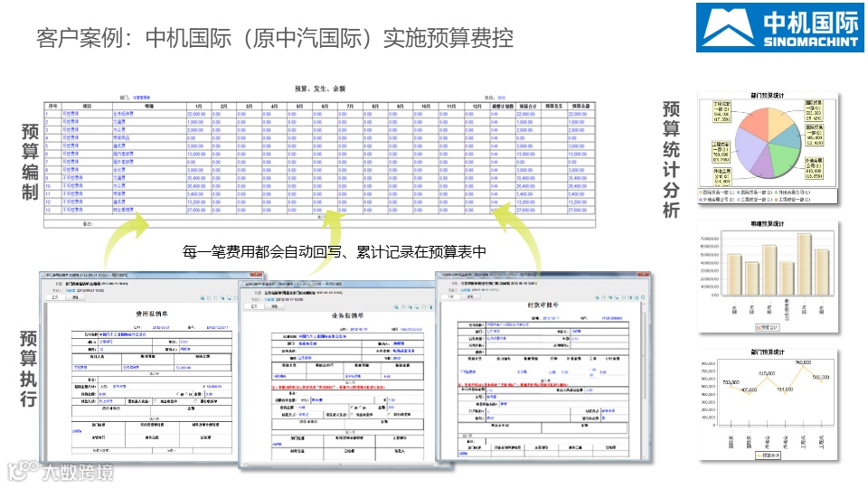This screenshot has width=868, height=488.
Task: Select 35,400.00 in row 9 under 1月
Action: point(196,178)
